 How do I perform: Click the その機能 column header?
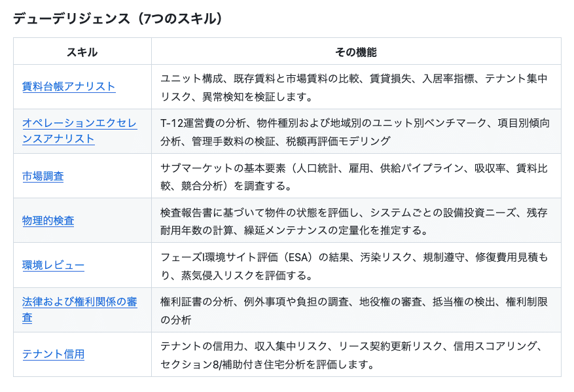point(355,52)
